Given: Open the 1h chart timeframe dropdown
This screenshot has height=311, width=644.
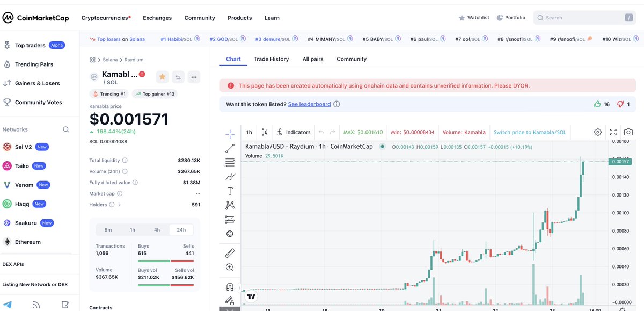Looking at the screenshot, I should [249, 132].
